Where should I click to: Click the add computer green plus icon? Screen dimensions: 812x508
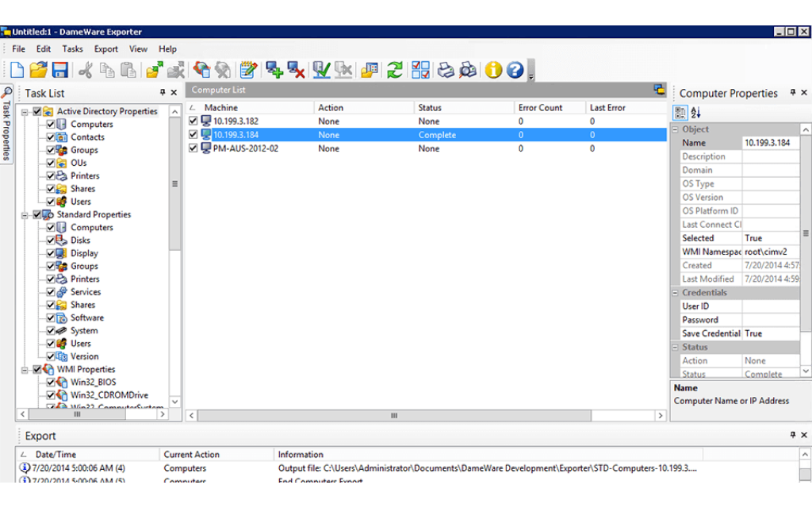(274, 71)
